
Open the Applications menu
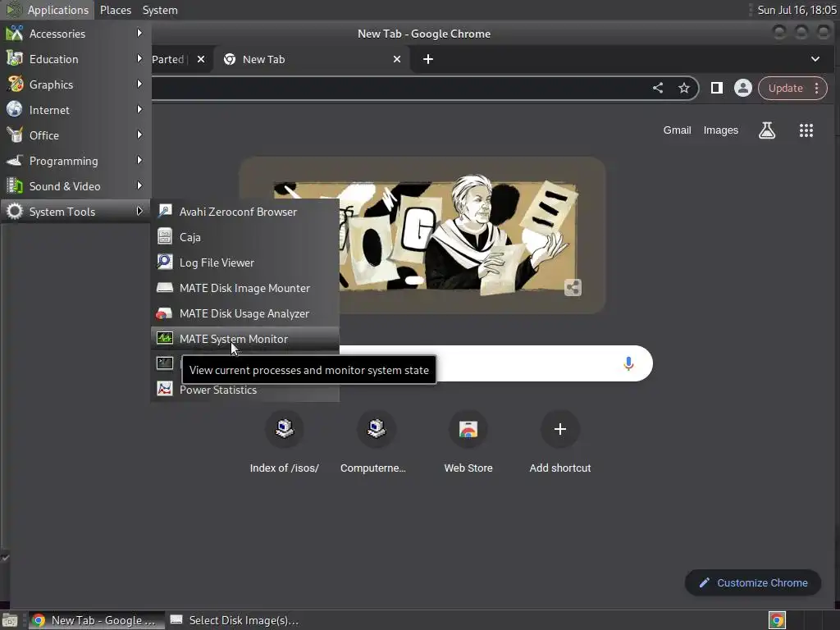point(48,10)
